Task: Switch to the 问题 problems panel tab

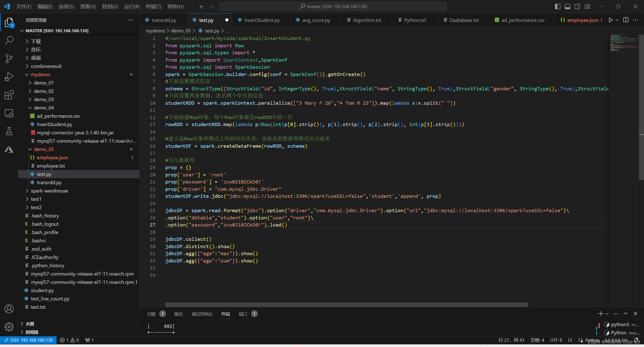Action: tap(156, 314)
